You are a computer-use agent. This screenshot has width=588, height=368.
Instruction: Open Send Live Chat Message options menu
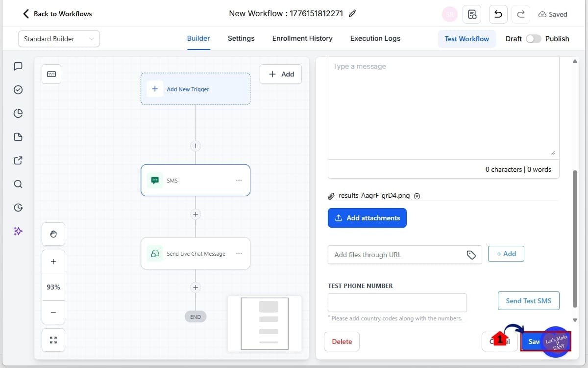pos(239,254)
